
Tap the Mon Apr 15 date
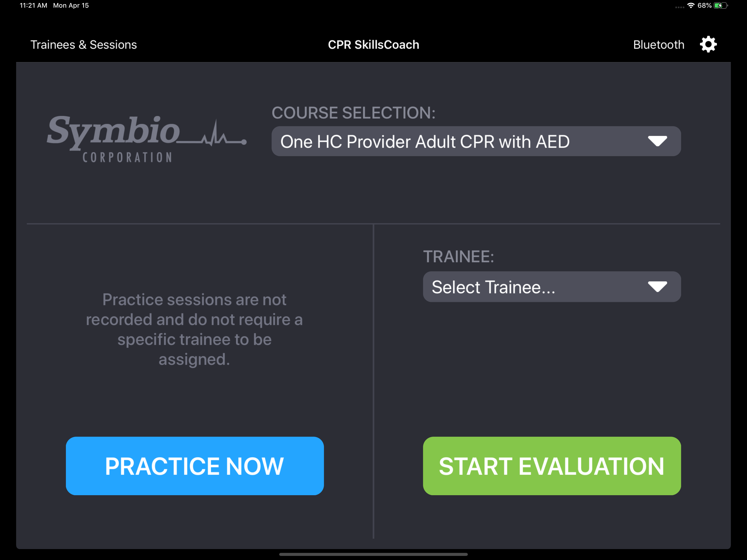click(x=71, y=5)
